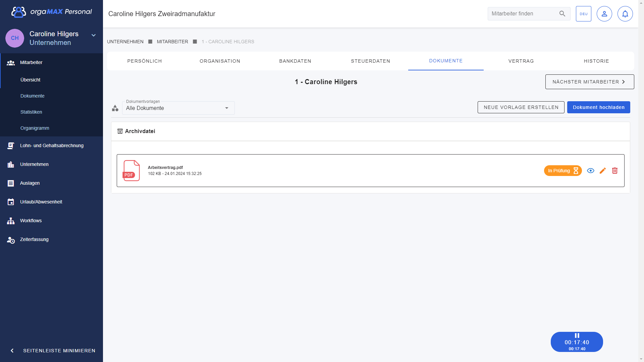Click the PDF file icon
Viewport: 644px width, 362px height.
pyautogui.click(x=131, y=171)
